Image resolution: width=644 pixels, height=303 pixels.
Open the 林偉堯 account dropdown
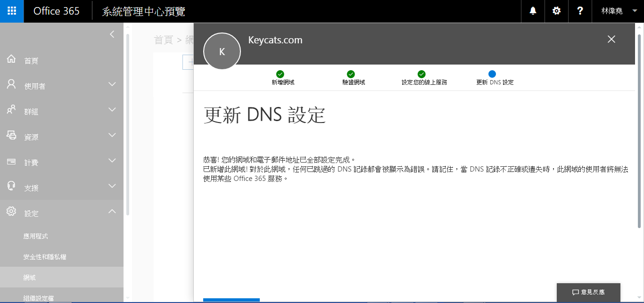pyautogui.click(x=618, y=11)
